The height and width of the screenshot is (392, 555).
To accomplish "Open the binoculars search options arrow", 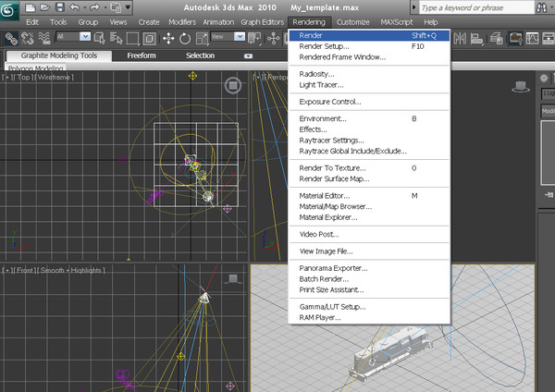I will coord(551,7).
